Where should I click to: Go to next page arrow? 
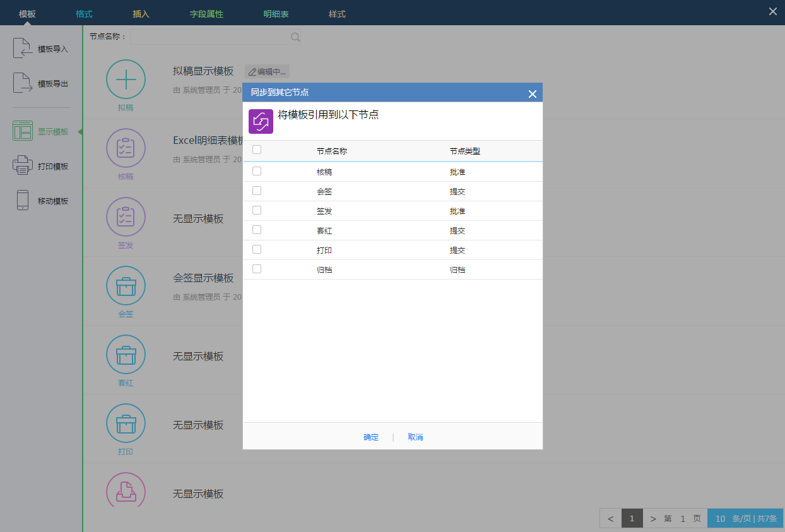(653, 519)
